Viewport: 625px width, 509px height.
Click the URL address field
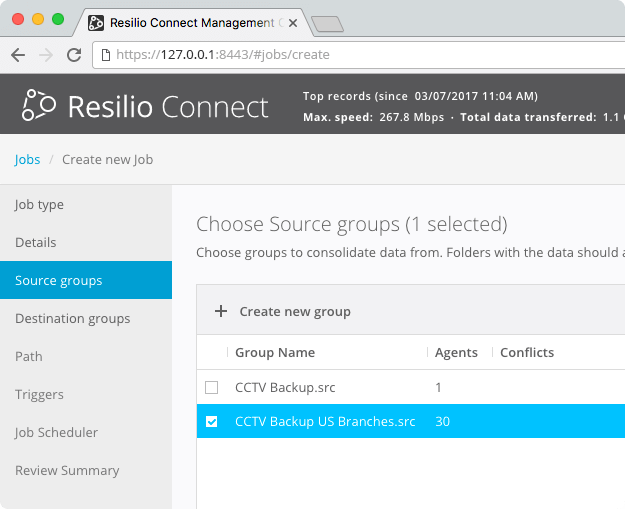(359, 55)
